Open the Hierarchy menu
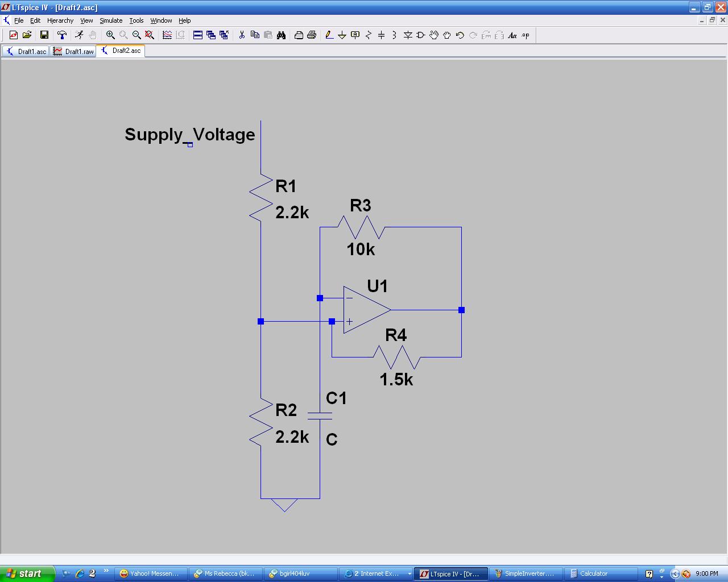The image size is (728, 582). click(x=60, y=20)
